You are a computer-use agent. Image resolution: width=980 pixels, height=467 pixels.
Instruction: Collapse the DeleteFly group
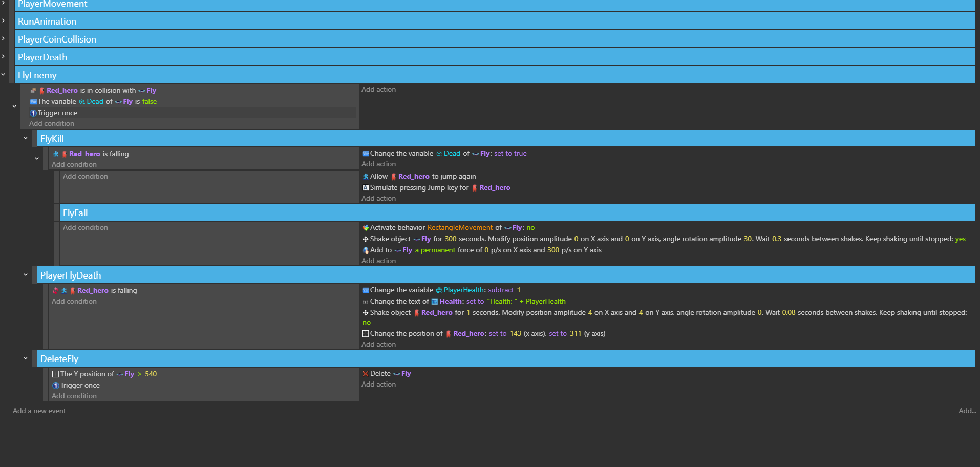coord(26,358)
